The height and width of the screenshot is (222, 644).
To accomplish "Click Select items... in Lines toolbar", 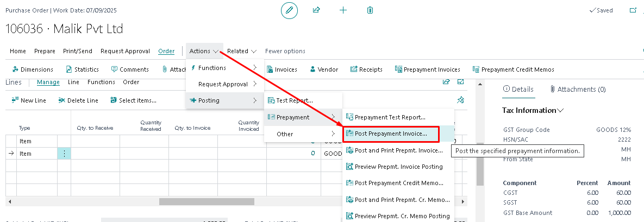I will 134,100.
